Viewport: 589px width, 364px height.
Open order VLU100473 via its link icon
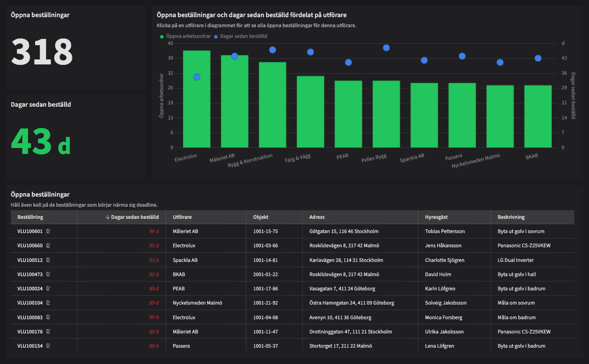48,274
